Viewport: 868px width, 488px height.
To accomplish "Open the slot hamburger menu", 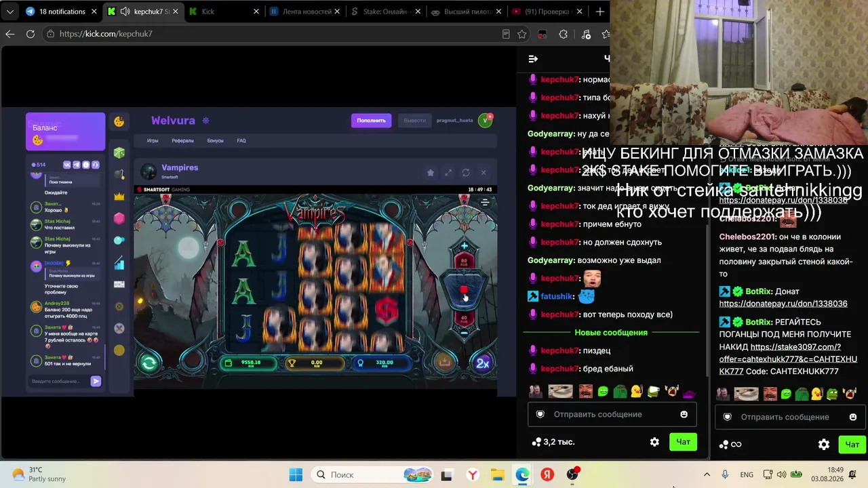I will click(x=485, y=202).
